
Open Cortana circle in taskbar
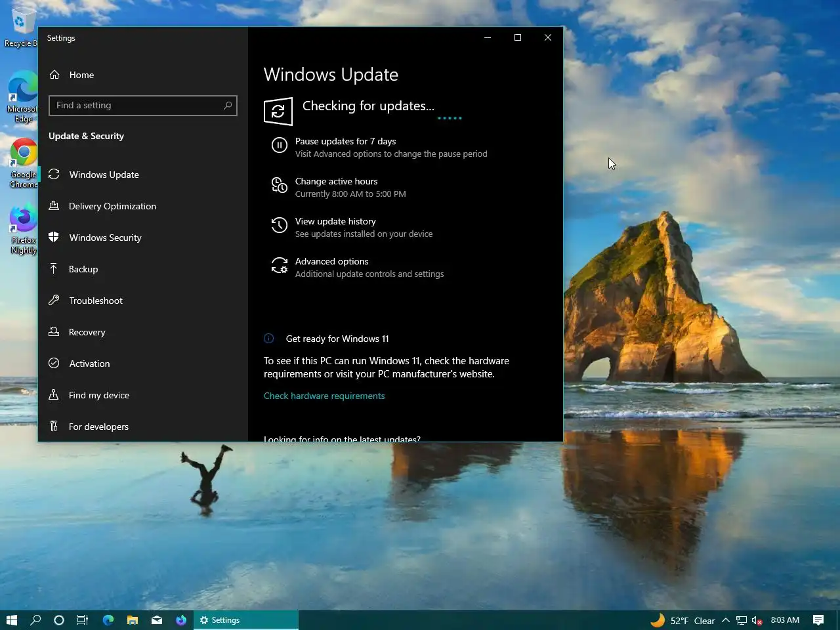59,620
